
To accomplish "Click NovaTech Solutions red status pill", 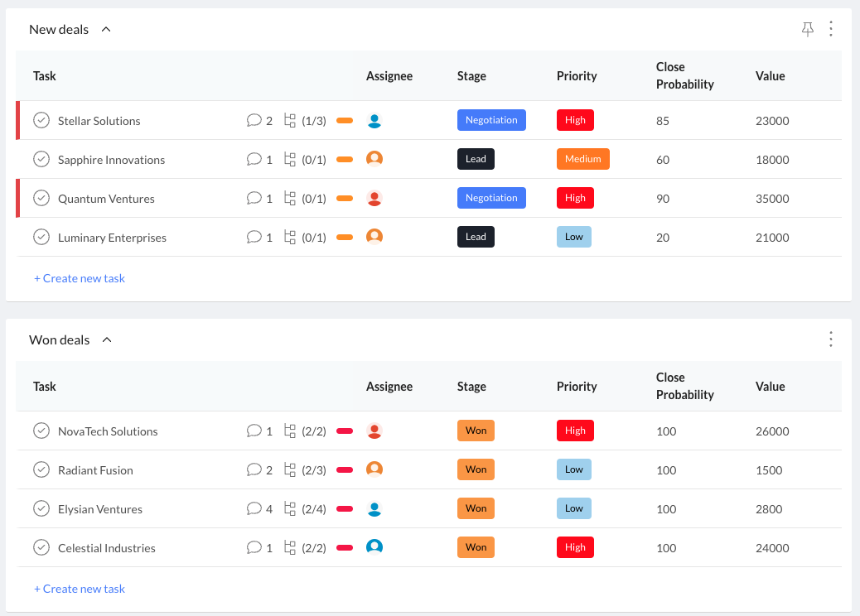I will pos(345,431).
